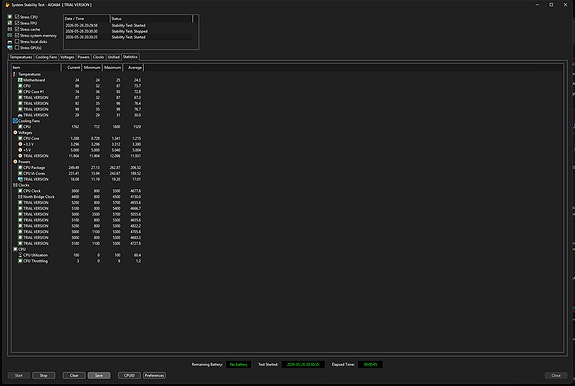The width and height of the screenshot is (575, 386).
Task: Click the Current column header
Action: pos(71,67)
